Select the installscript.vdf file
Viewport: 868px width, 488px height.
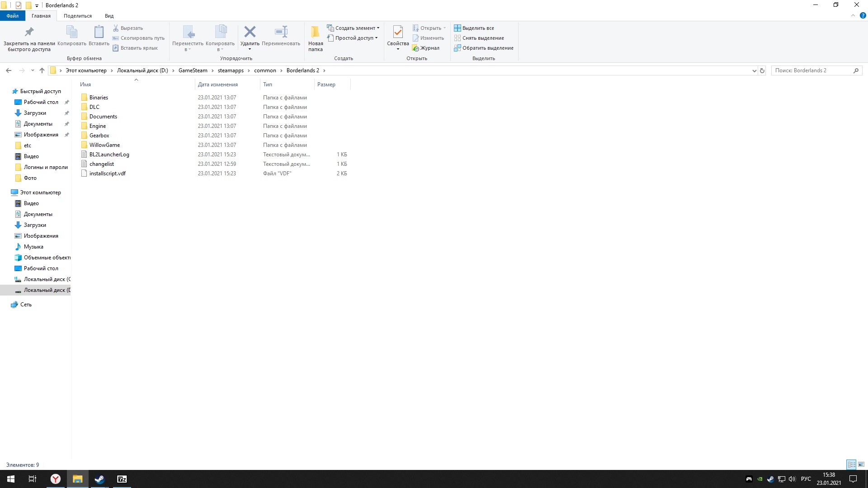click(107, 174)
